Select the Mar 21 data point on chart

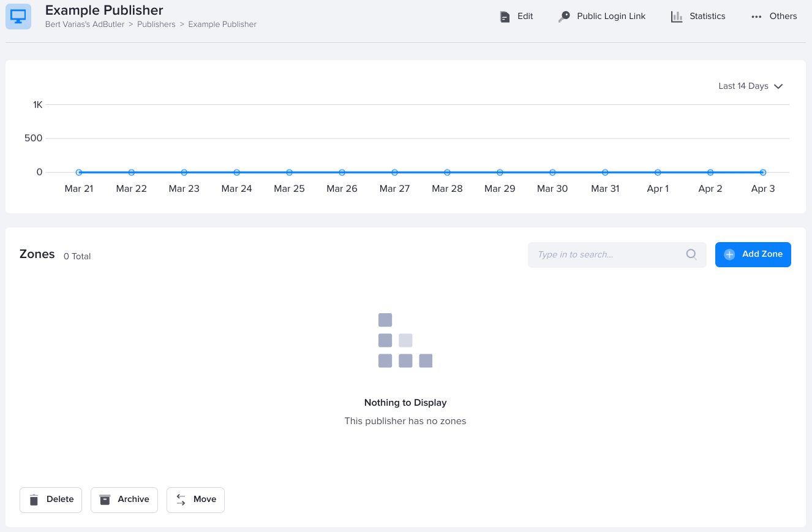tap(79, 172)
